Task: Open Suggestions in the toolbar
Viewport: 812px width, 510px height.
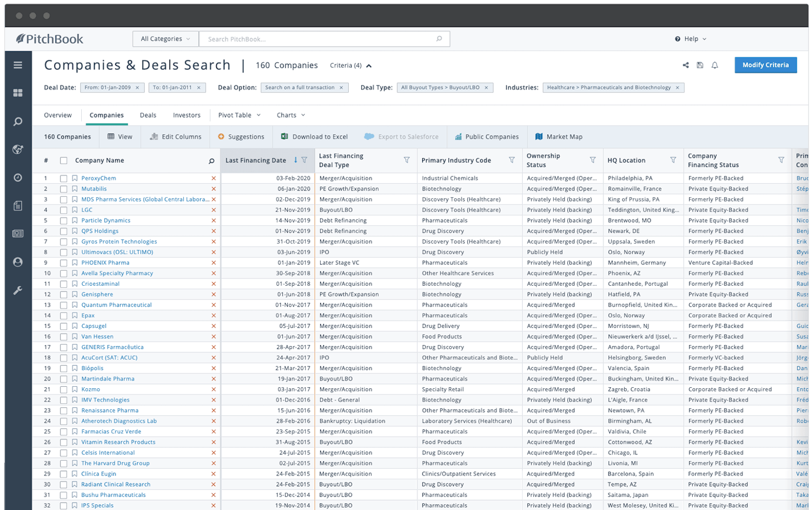Action: coord(241,137)
